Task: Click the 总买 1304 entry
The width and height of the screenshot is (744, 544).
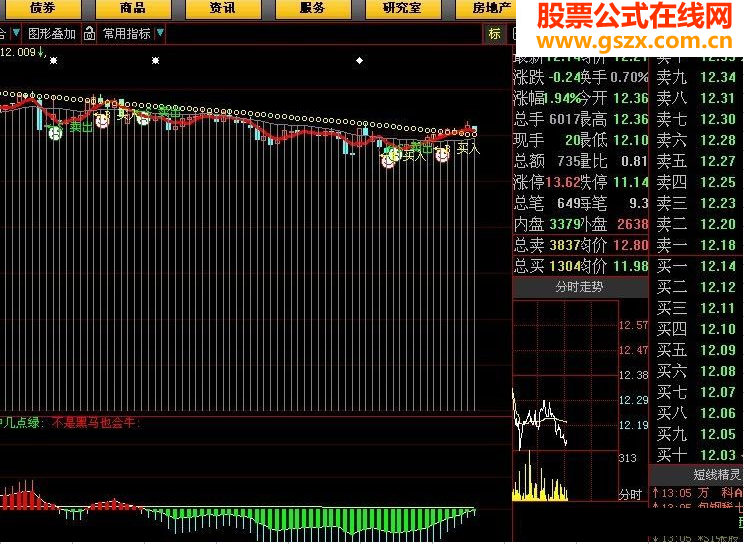Action: point(547,266)
